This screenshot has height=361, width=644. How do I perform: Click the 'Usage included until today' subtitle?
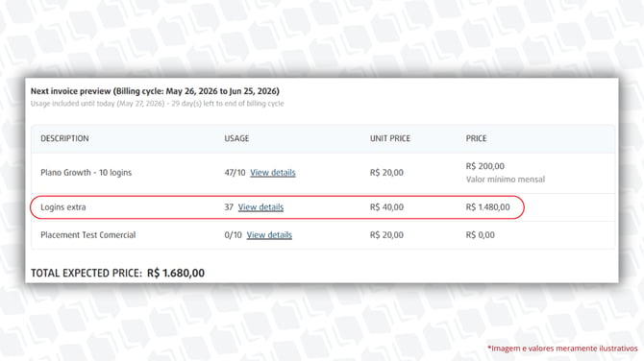pyautogui.click(x=158, y=104)
